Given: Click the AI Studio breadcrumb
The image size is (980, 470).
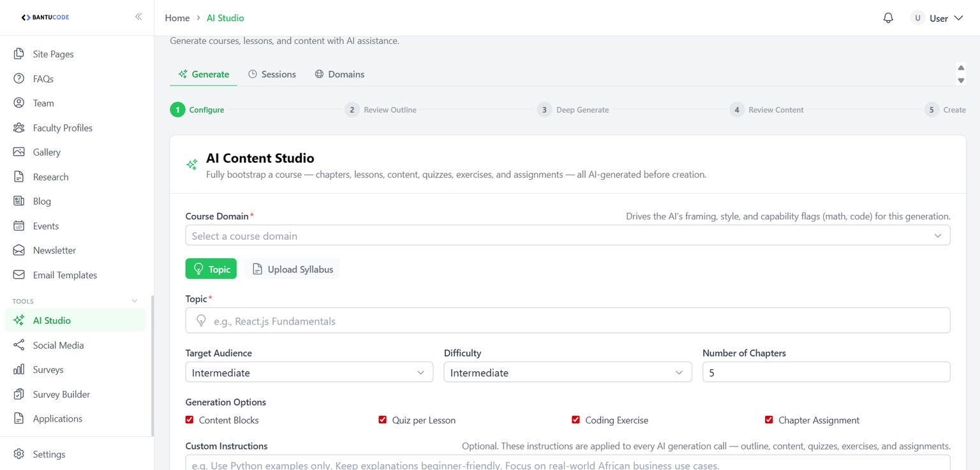Looking at the screenshot, I should click(225, 18).
